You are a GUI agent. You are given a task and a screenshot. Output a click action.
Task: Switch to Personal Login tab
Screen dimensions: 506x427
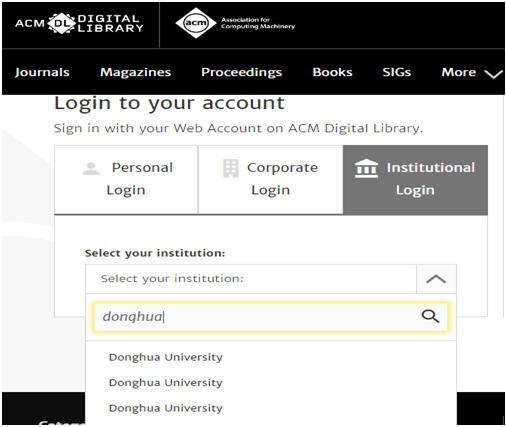pos(126,179)
